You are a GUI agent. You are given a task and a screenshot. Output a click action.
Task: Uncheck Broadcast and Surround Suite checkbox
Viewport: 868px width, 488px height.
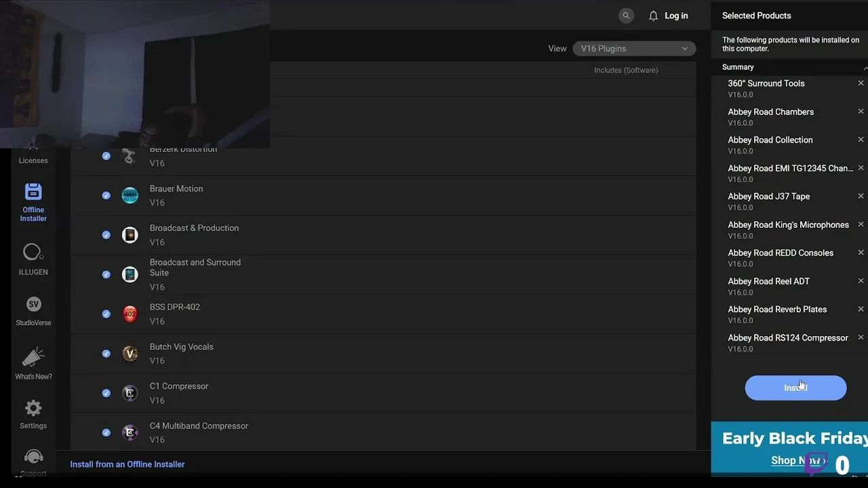point(106,274)
